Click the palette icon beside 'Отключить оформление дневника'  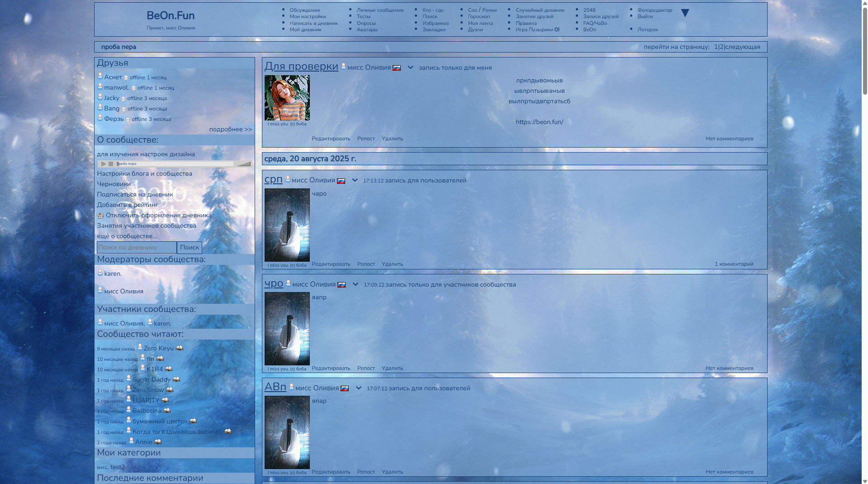[x=100, y=216]
